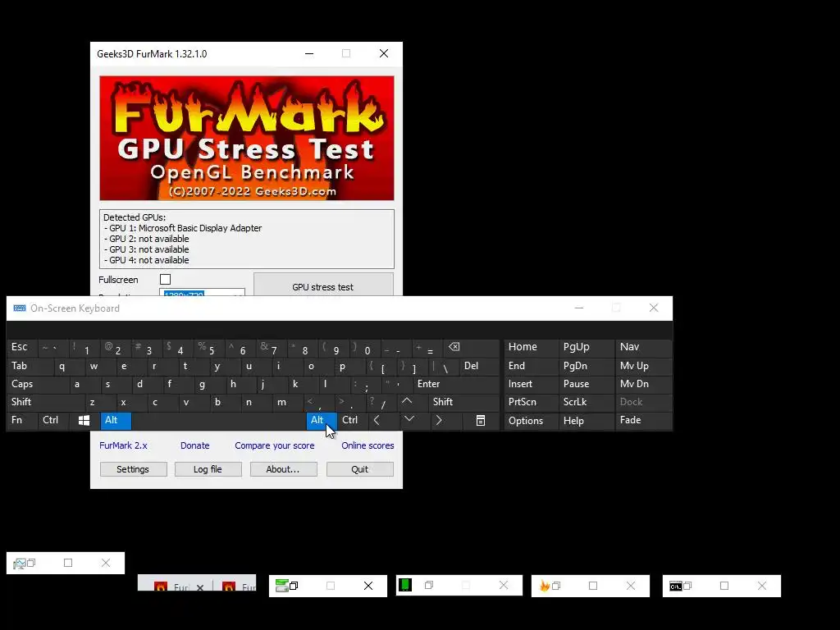Start the GPU stress test
The width and height of the screenshot is (840, 630).
pos(323,285)
